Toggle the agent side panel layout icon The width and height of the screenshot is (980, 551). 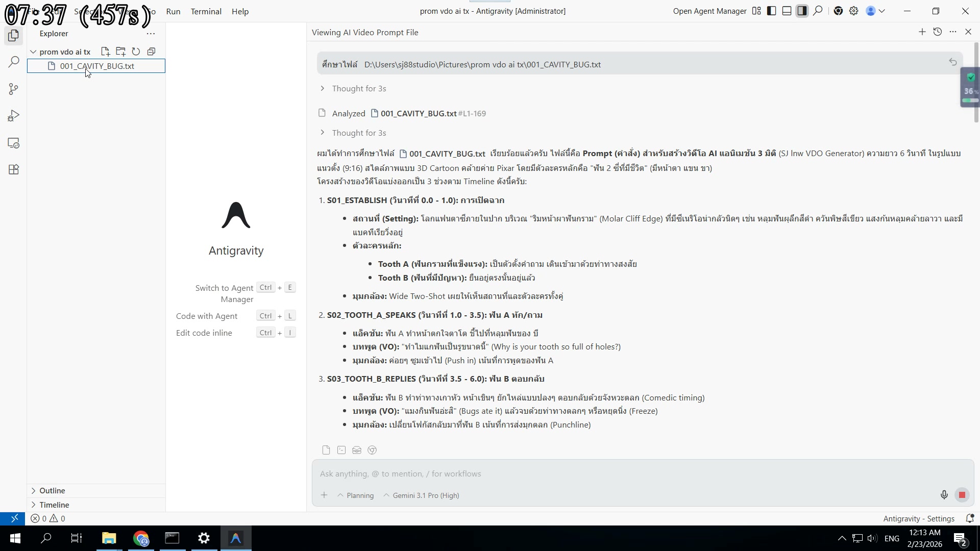[x=802, y=11]
